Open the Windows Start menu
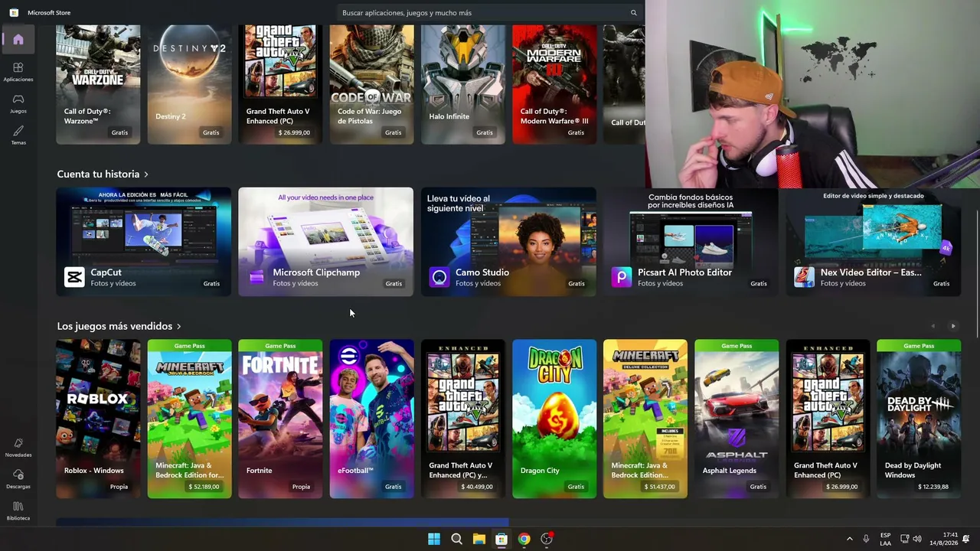Viewport: 980px width, 551px height. 434,539
